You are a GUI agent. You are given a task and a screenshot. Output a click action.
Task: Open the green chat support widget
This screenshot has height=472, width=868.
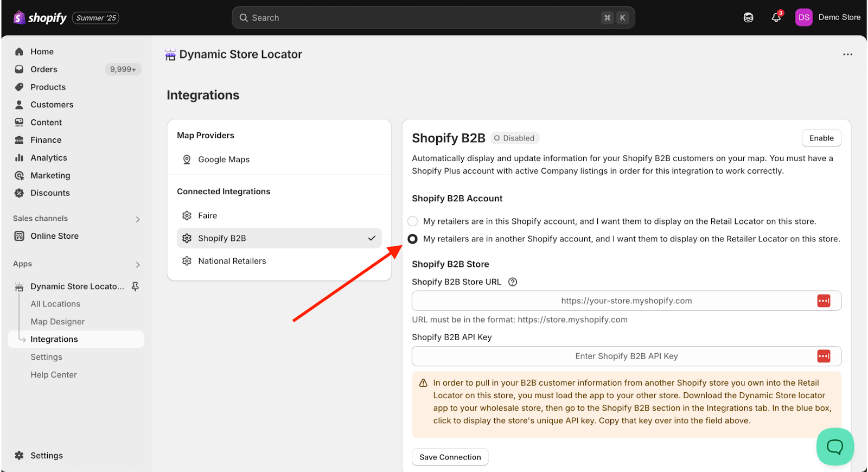click(x=835, y=447)
